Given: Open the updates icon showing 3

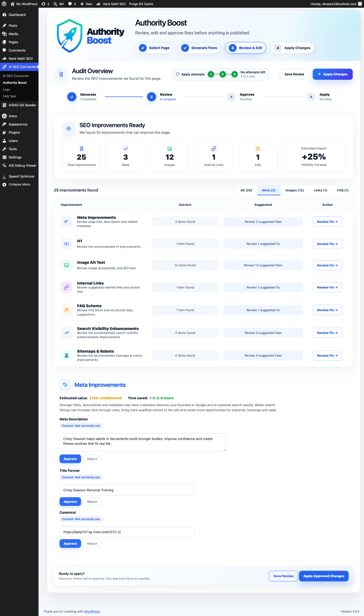Looking at the screenshot, I should click(x=45, y=4).
